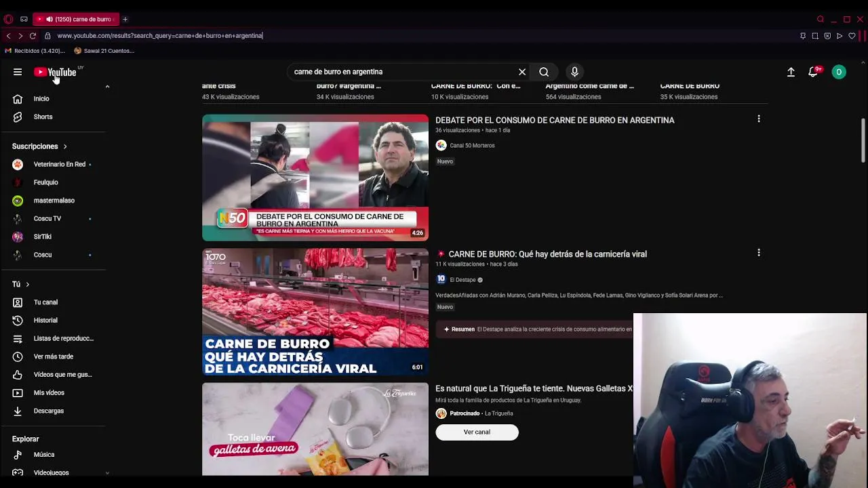The image size is (868, 488).
Task: Click the page vertical scrollbar
Action: 863,141
